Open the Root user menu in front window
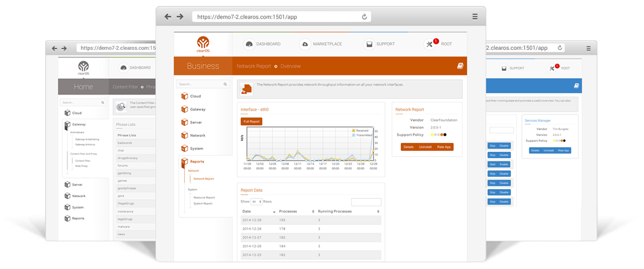644x269 pixels. [438, 44]
